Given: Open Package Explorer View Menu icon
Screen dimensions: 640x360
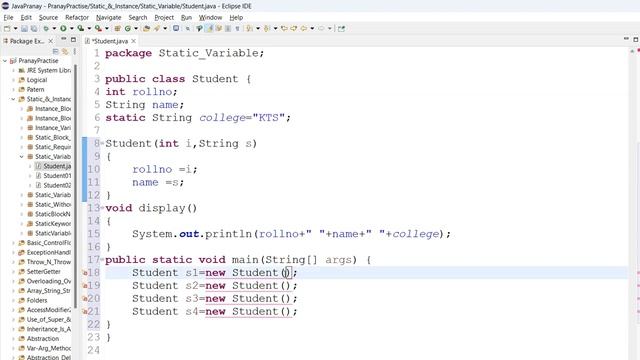Looking at the screenshot, I should point(75,51).
